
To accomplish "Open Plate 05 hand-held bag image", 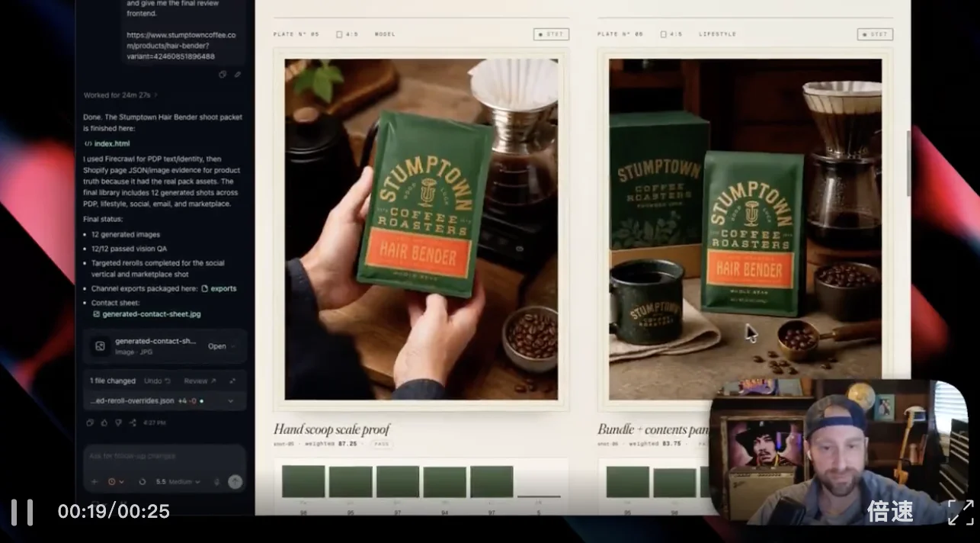I will 421,230.
